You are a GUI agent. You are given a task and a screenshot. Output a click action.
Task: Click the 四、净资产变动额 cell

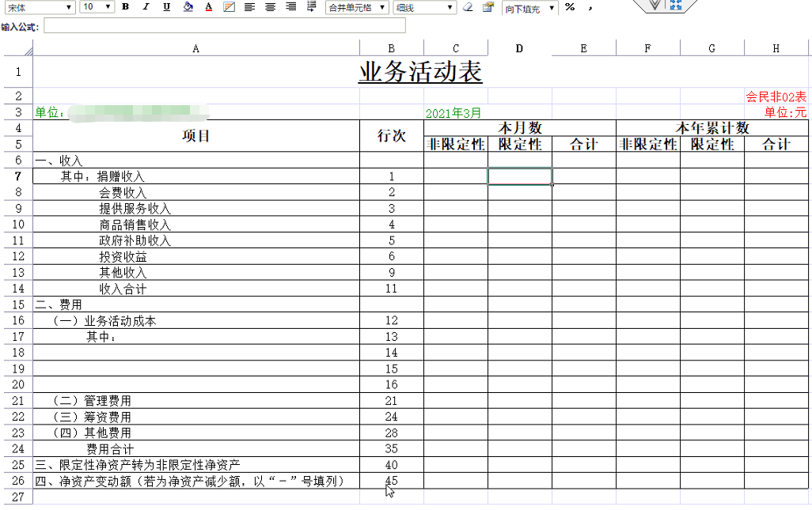point(195,481)
